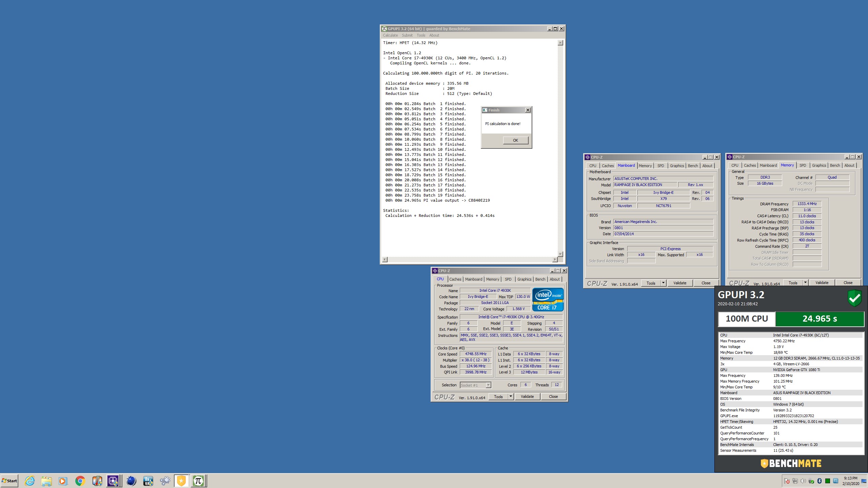The height and width of the screenshot is (488, 868).
Task: Click the Start button
Action: pos(9,481)
